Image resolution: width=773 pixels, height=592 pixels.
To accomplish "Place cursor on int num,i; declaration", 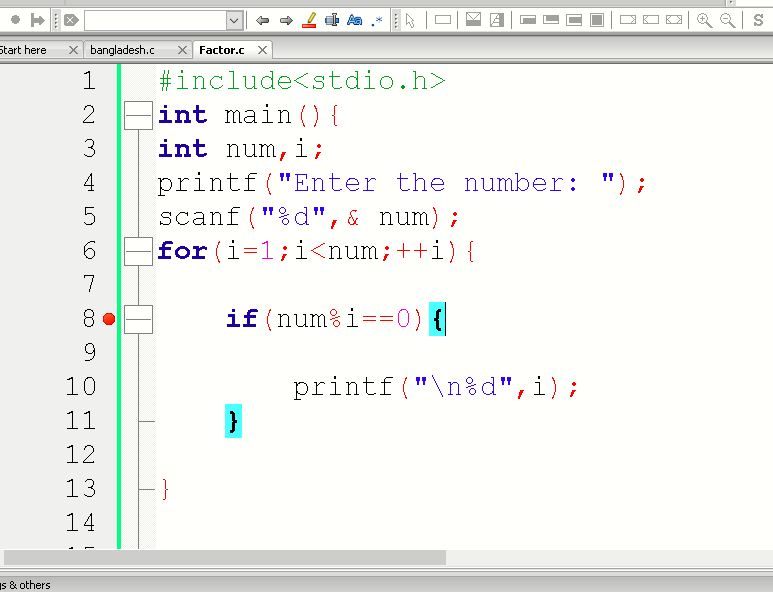I will click(x=241, y=149).
